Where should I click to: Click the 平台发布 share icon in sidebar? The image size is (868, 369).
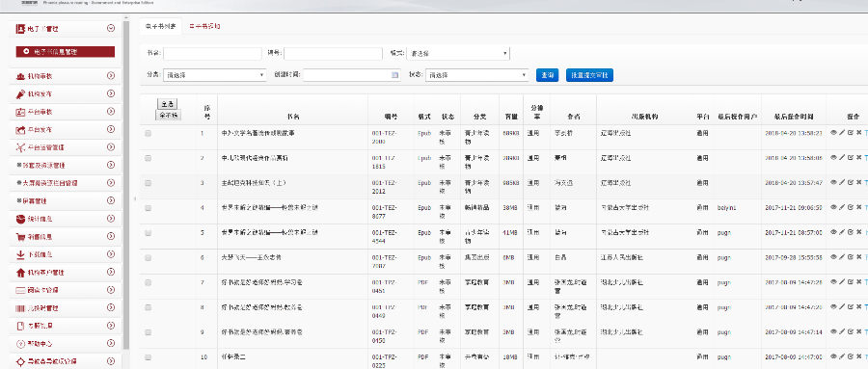tap(20, 130)
